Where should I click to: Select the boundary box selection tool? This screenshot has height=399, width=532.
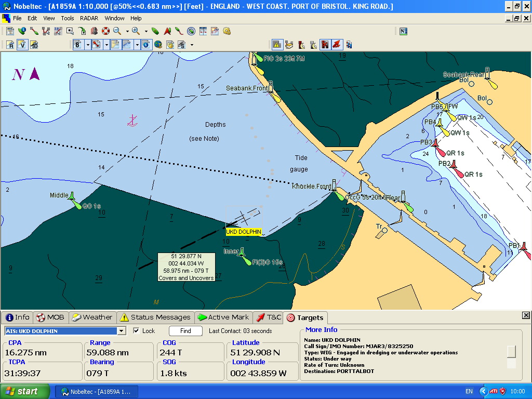tap(70, 31)
